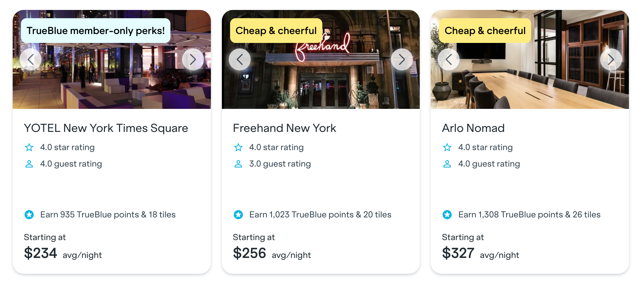The height and width of the screenshot is (283, 644).
Task: Show next photo of YOTEL New York Times Square
Action: [193, 59]
